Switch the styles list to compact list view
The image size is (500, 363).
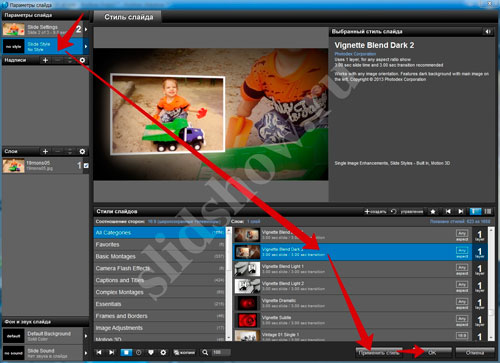(x=488, y=212)
